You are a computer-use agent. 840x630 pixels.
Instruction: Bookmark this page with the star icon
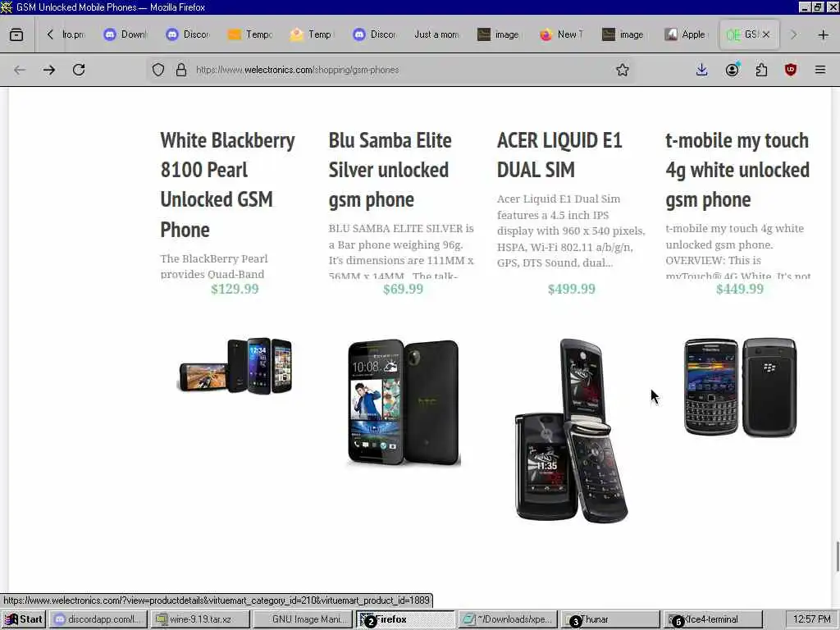click(622, 70)
